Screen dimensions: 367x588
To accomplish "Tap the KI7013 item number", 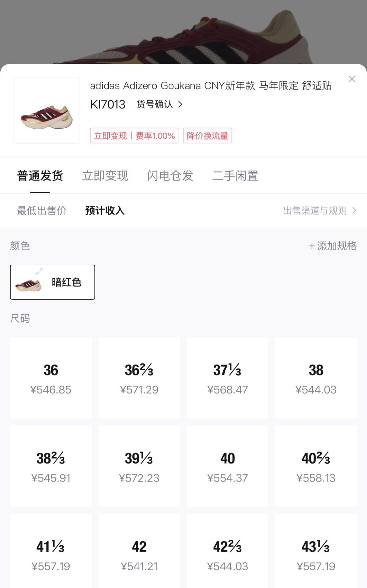I will (108, 105).
